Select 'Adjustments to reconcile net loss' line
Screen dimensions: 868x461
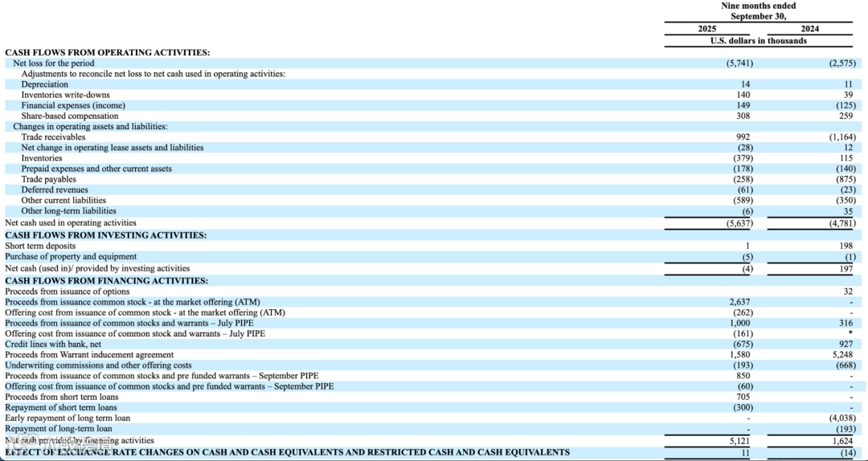tap(154, 74)
